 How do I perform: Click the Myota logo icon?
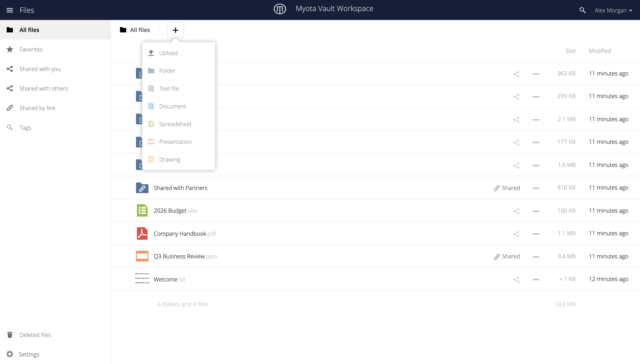280,9
